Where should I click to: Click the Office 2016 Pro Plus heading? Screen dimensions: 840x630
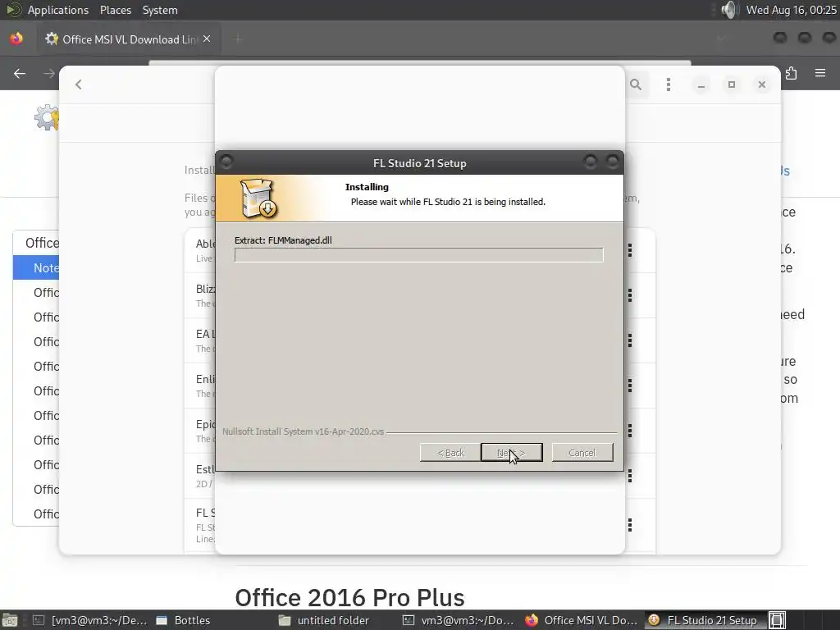[349, 597]
